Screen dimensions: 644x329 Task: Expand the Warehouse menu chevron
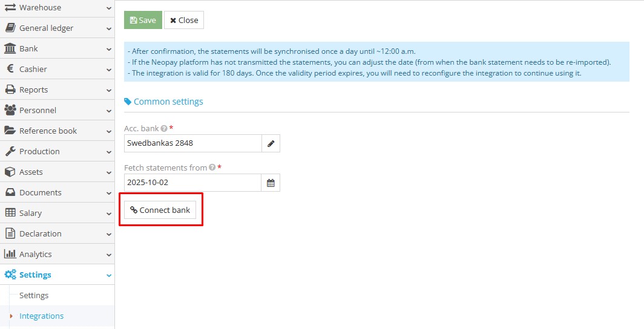click(x=108, y=8)
